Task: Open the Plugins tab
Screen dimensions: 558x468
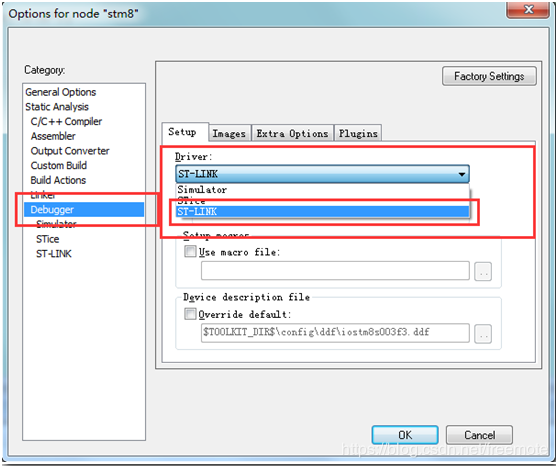Action: 358,133
